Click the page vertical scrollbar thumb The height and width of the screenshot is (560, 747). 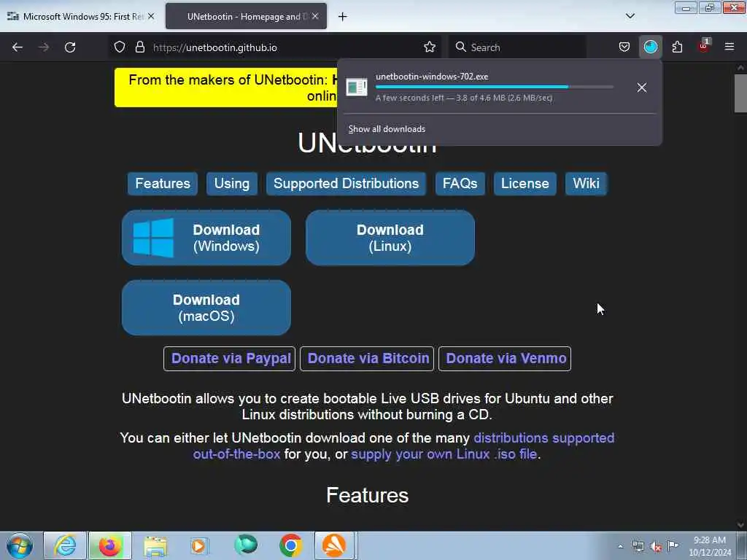740,93
